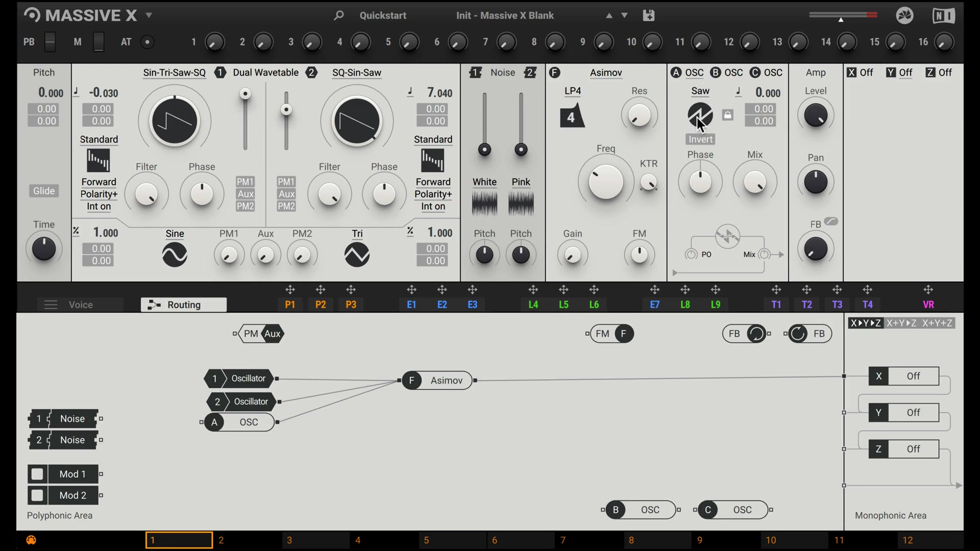Open the A OSC insert effect menu

click(694, 72)
